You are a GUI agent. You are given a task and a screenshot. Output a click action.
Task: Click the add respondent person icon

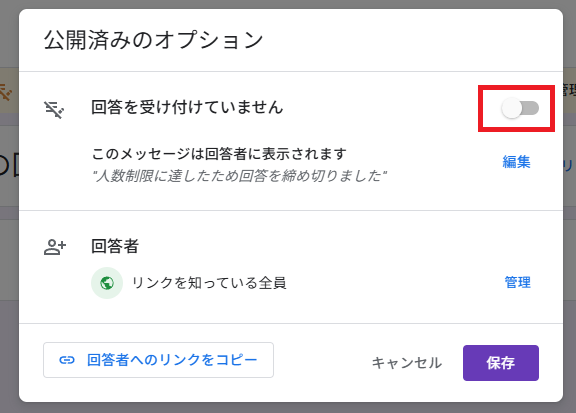click(x=55, y=247)
